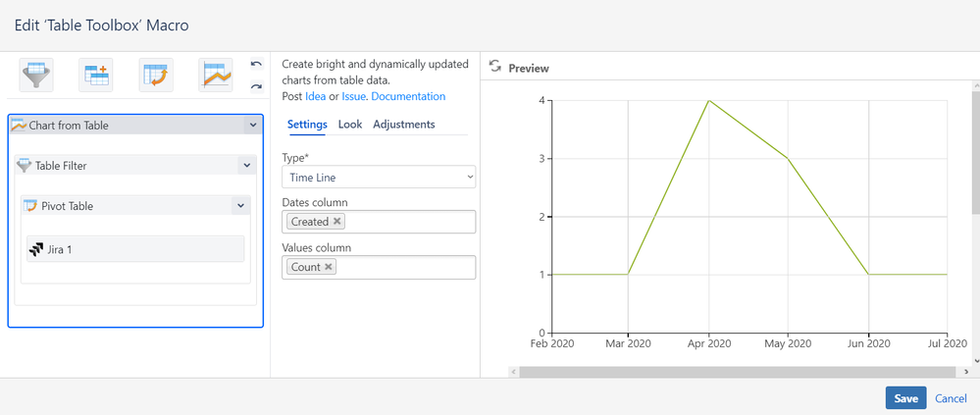Open the Pivot Table dropdown chevron
Screen dimensions: 980x415
[240, 206]
